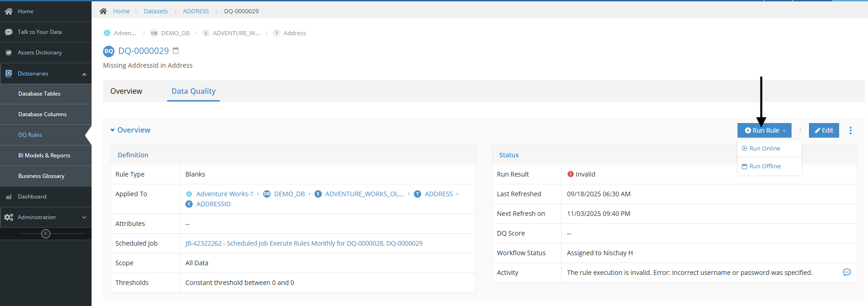Open the three-dot more options menu
The image size is (868, 306).
851,130
